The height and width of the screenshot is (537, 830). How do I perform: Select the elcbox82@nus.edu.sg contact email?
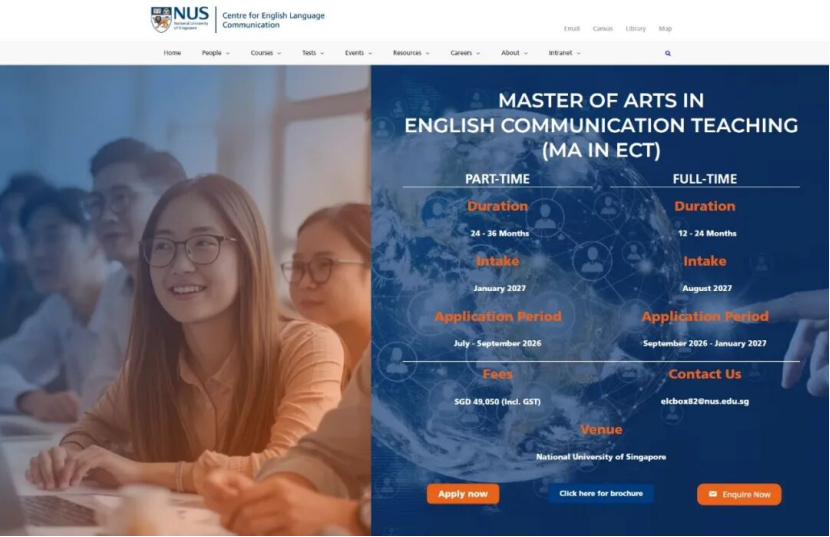(705, 401)
